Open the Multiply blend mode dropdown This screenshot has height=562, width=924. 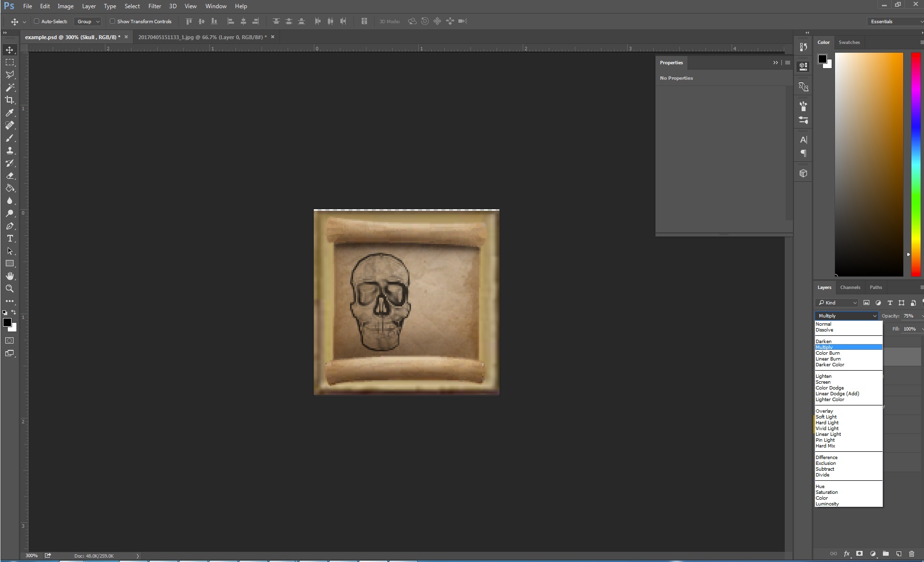coord(846,316)
